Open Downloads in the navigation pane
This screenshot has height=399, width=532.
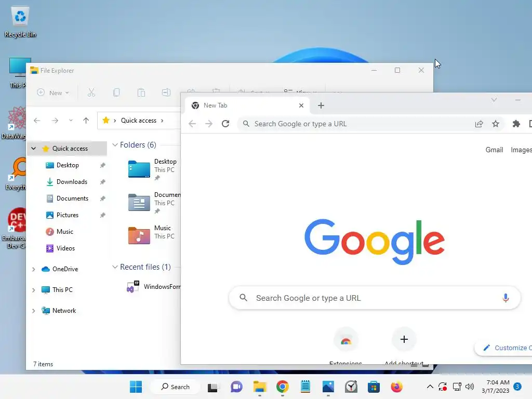coord(72,182)
